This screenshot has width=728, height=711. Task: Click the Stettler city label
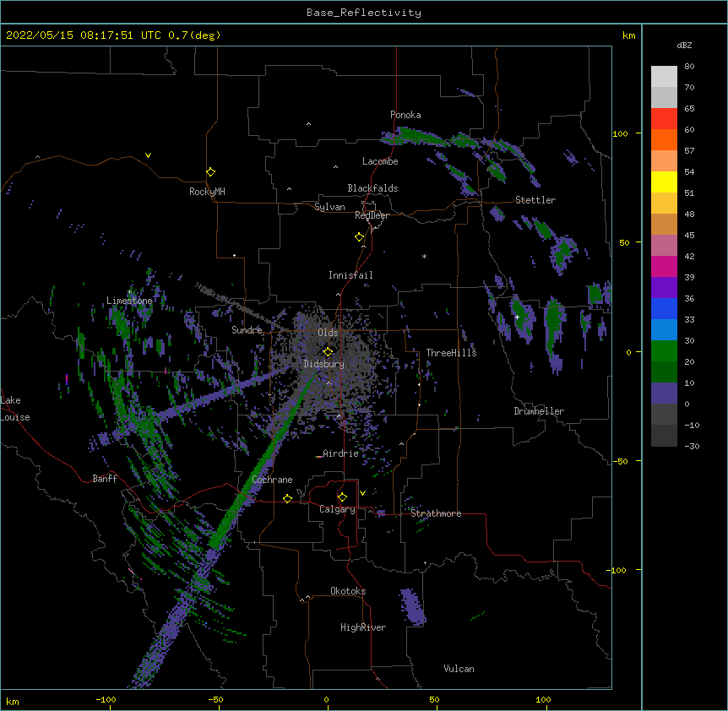535,200
